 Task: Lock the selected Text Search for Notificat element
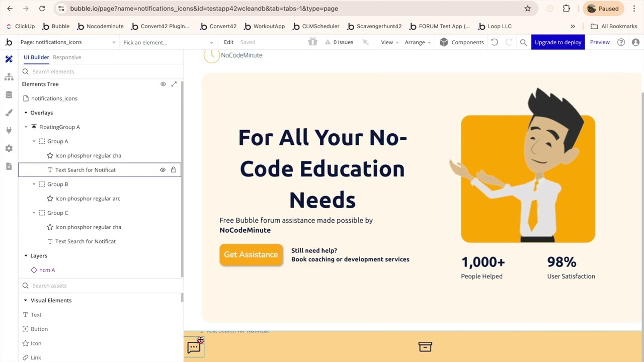[x=174, y=170]
